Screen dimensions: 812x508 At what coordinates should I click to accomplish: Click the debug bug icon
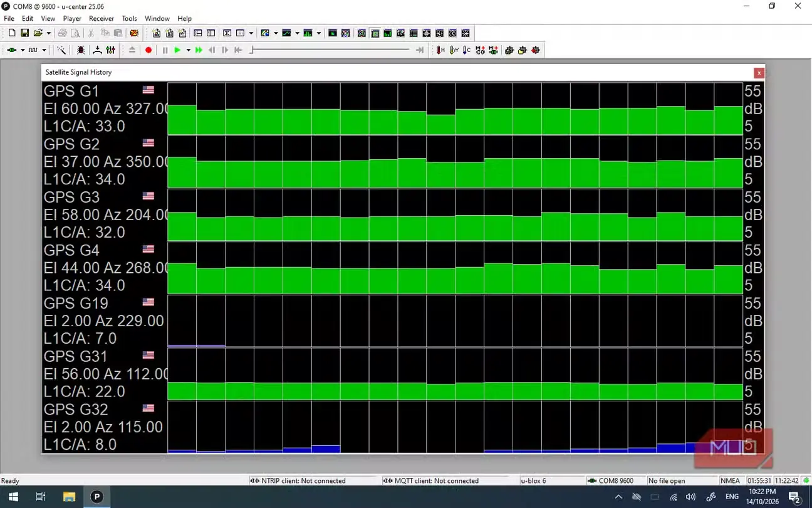click(81, 50)
